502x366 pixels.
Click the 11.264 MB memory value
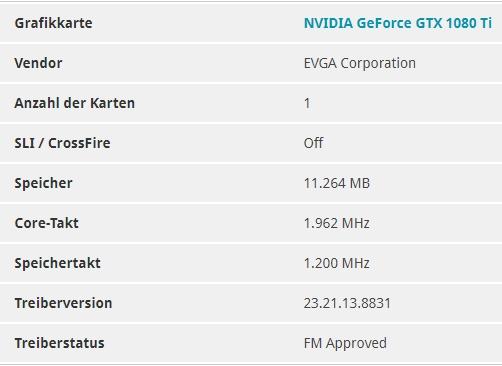337,183
